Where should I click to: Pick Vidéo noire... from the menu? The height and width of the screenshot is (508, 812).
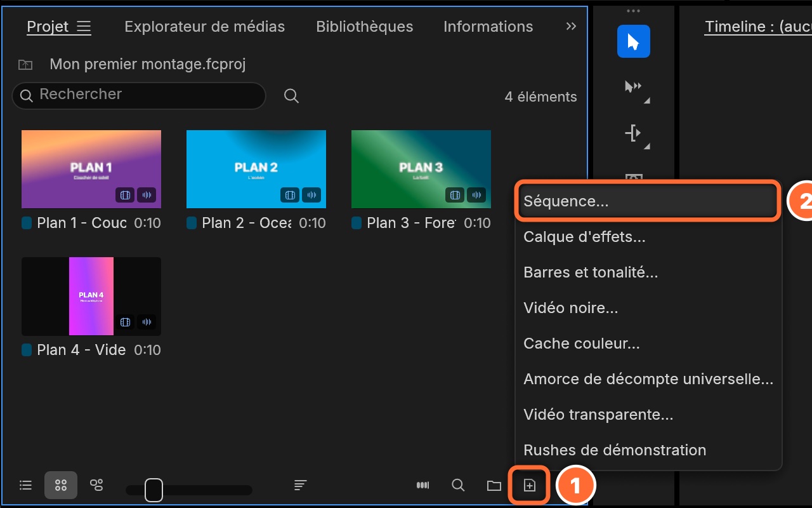click(x=648, y=308)
